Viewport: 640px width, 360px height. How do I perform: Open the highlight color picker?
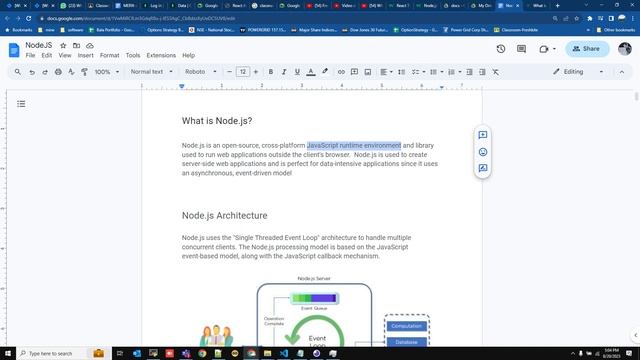325,72
